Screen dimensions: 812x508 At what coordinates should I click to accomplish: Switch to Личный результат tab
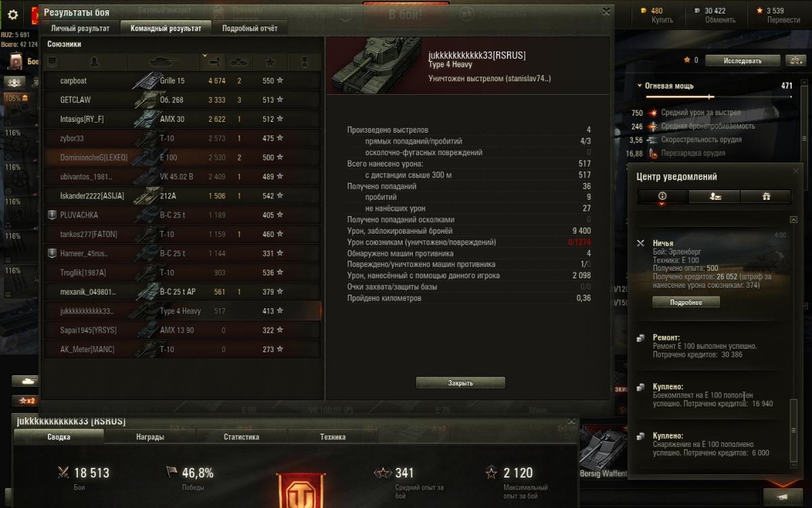point(80,28)
